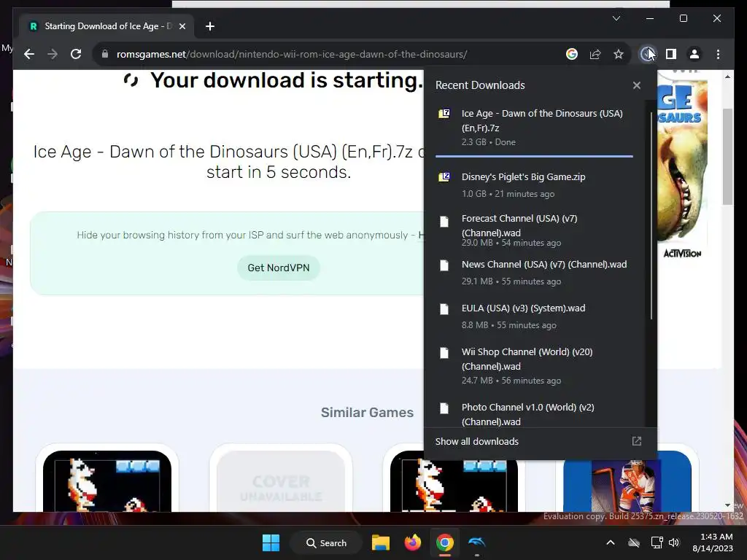Open the network tray icon
Image resolution: width=747 pixels, height=560 pixels.
point(657,542)
